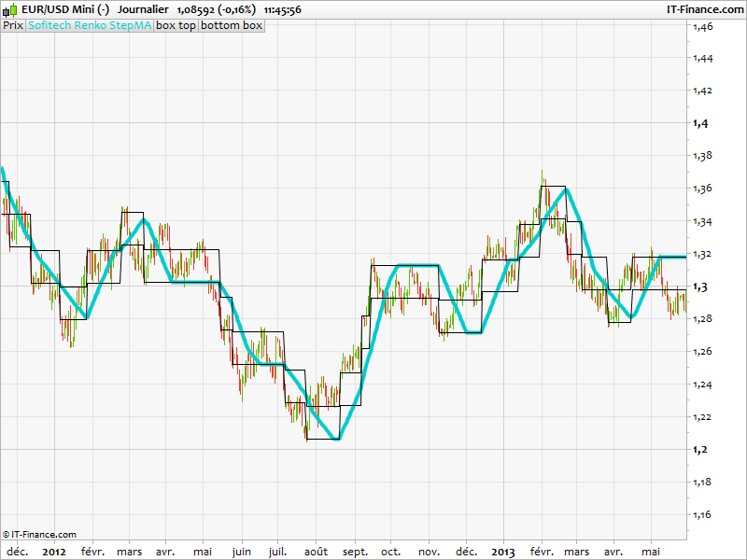Click the price value 1,08592 (-0,16%)
Image resolution: width=747 pixels, height=560 pixels.
tap(217, 9)
